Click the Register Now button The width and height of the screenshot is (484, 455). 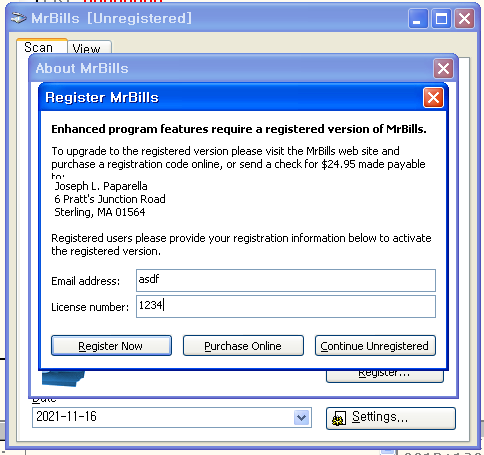pyautogui.click(x=111, y=346)
